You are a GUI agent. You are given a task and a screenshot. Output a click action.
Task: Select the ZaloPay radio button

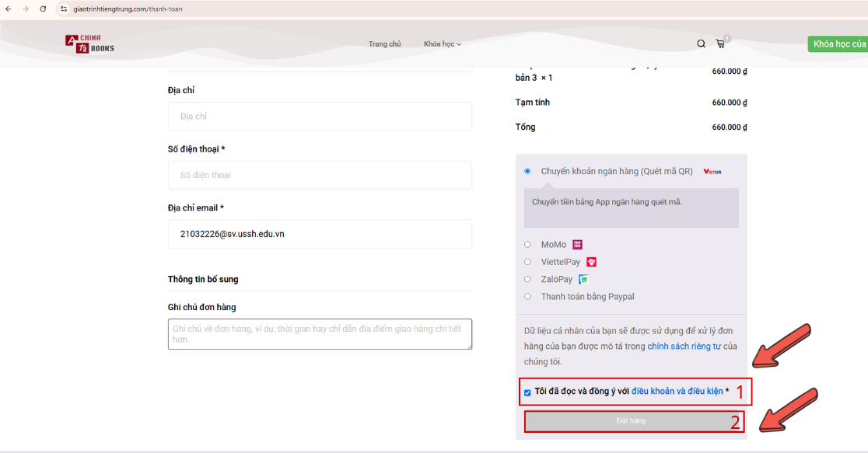[x=527, y=279]
